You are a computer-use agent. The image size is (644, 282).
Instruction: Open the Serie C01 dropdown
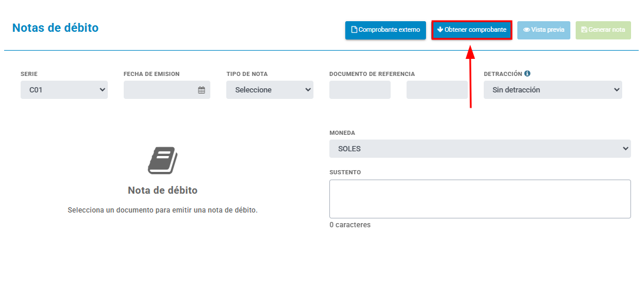[64, 90]
